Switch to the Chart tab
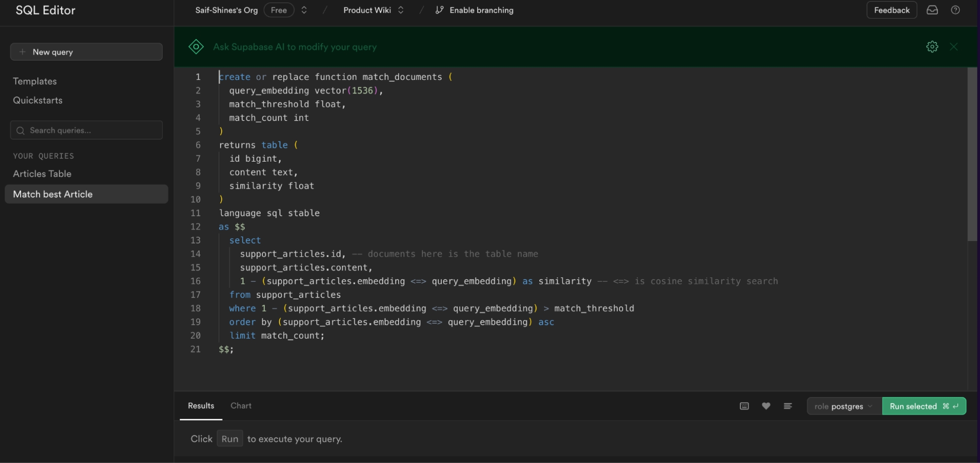980x463 pixels. [x=241, y=406]
